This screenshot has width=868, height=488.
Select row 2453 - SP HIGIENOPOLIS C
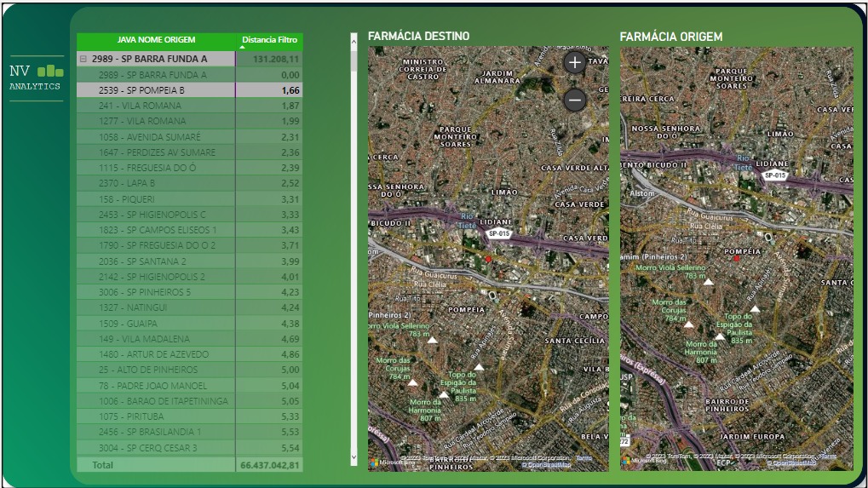[190, 215]
